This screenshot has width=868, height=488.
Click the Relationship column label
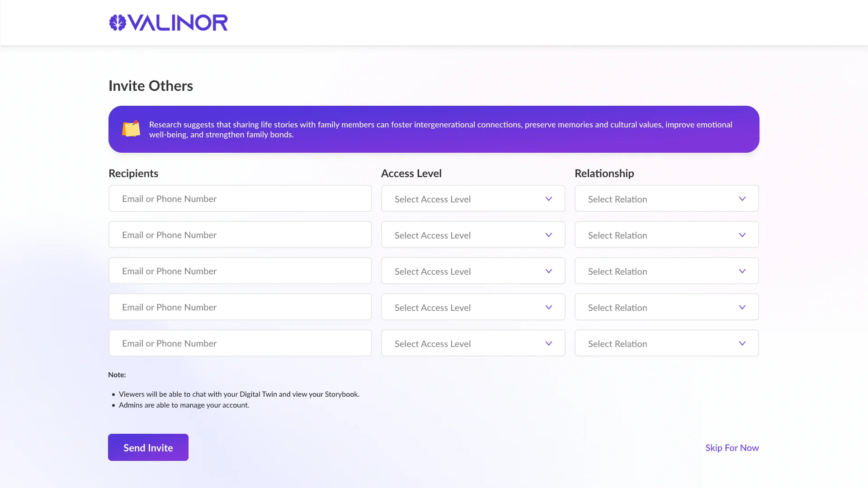click(604, 174)
